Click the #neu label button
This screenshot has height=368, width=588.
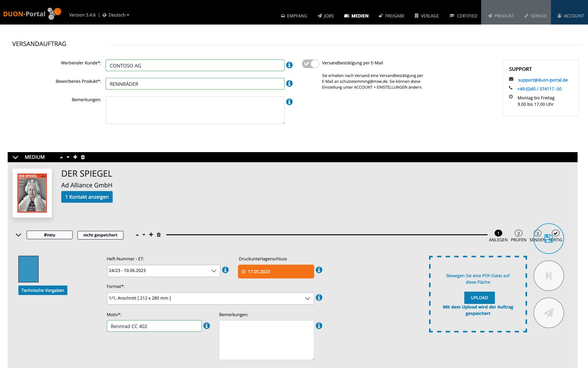50,235
